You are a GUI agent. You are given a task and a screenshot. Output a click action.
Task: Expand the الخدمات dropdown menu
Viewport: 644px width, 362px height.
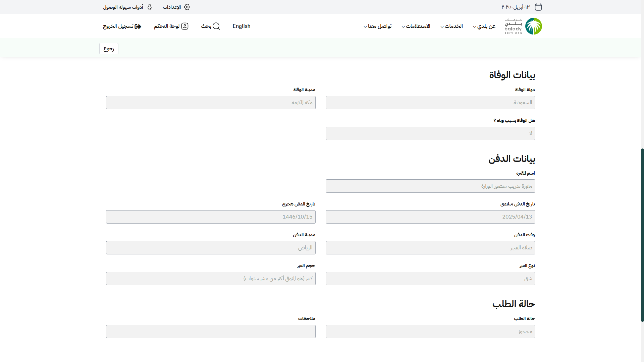click(x=451, y=26)
